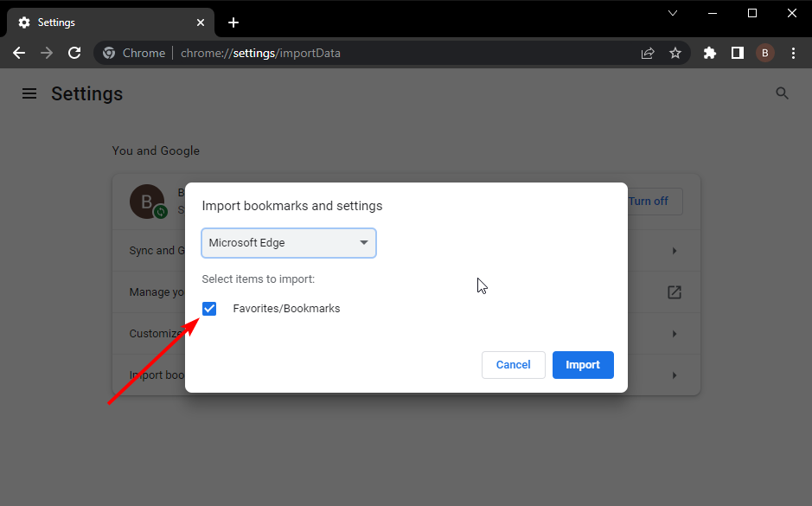Screen dimensions: 812x506
Task: Click the 'Import bookmarks and settings' dialog title
Action: click(292, 206)
